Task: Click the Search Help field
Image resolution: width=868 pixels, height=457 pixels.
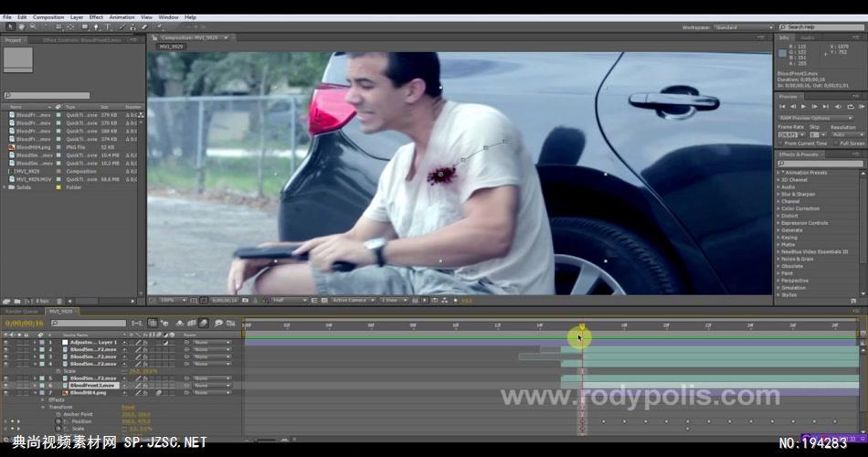Action: 821,27
